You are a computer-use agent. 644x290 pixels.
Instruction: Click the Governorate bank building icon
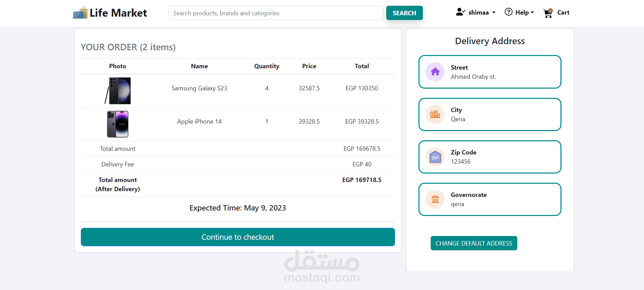click(435, 199)
